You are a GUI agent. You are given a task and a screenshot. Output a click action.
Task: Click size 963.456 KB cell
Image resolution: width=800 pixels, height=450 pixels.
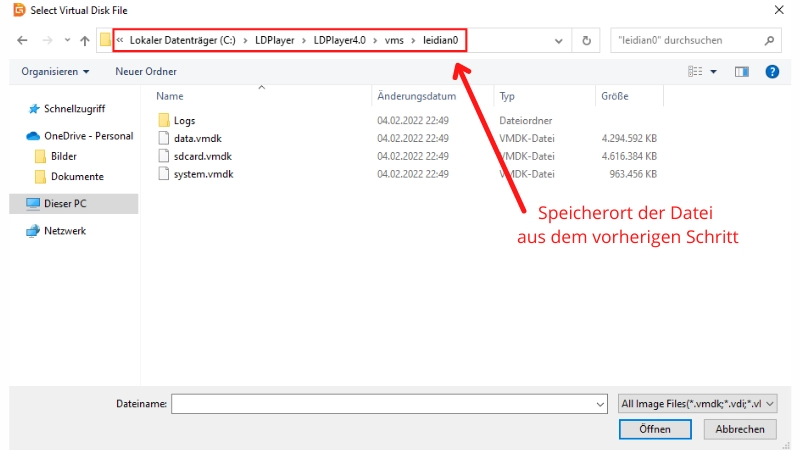point(633,174)
